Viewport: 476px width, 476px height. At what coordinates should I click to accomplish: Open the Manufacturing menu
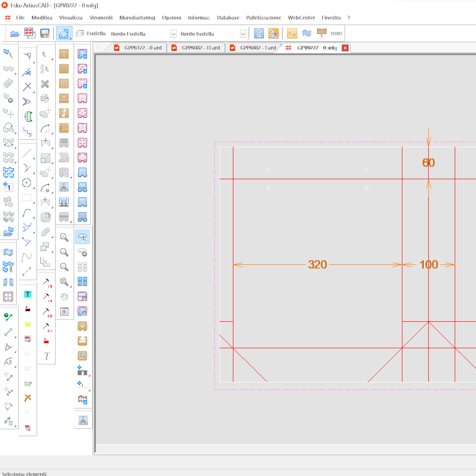(x=137, y=18)
